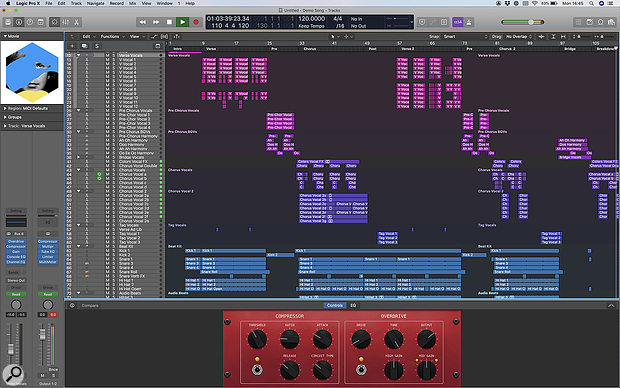620x388 pixels.
Task: Open the Mixer button in control bar
Action: [x=66, y=22]
